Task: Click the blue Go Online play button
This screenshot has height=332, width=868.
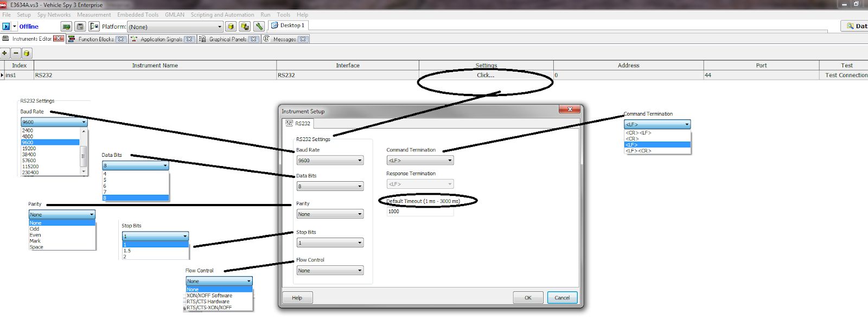Action: point(6,27)
